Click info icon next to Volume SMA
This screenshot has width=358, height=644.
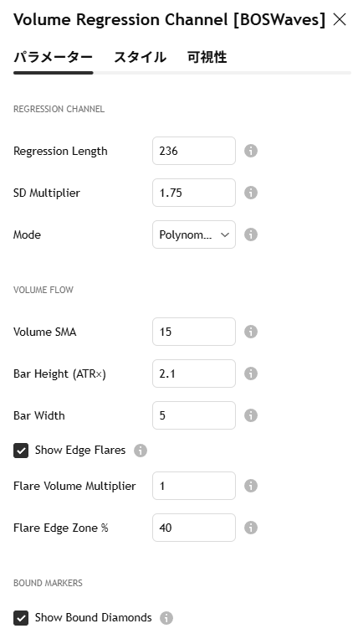(251, 332)
